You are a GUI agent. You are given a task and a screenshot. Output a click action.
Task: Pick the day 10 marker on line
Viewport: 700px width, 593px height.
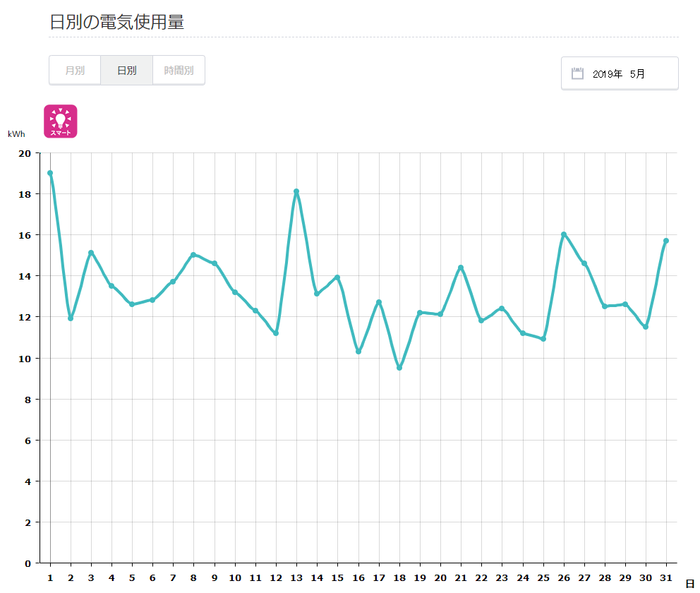[x=235, y=292]
